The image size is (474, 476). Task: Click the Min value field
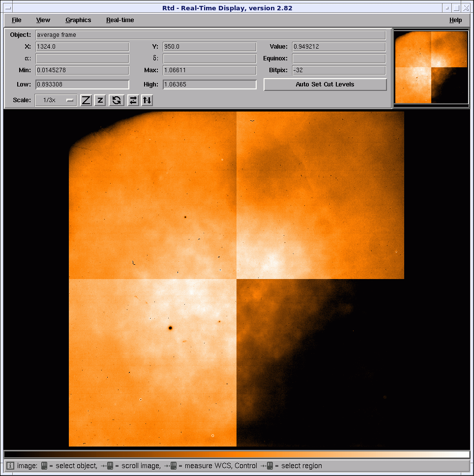pos(82,70)
